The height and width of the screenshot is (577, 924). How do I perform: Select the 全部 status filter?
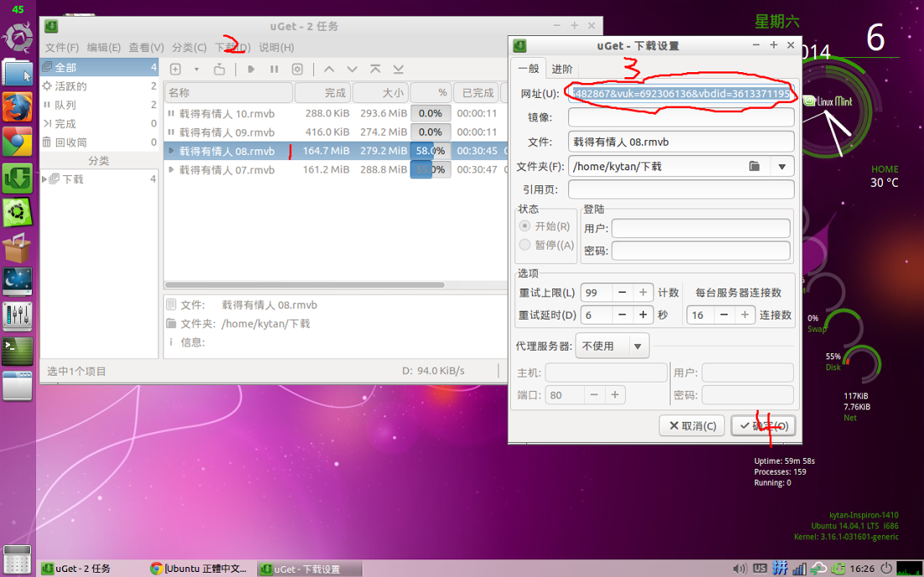[99, 68]
